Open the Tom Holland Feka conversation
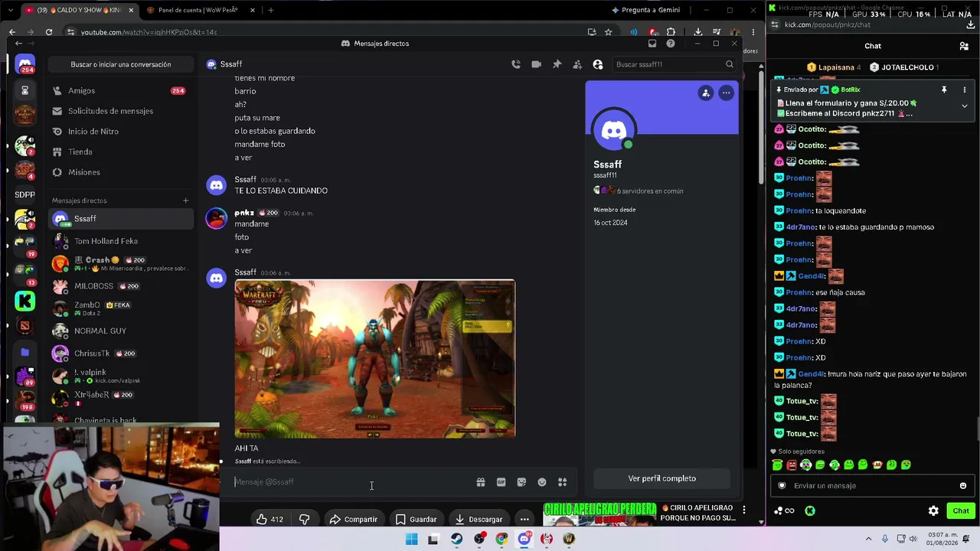Image resolution: width=980 pixels, height=551 pixels. click(120, 241)
